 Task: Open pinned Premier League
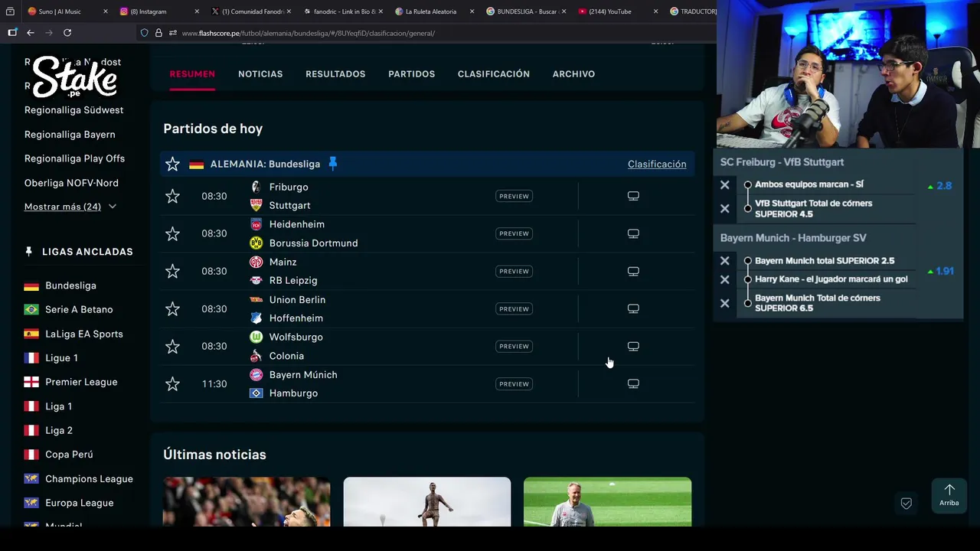(x=81, y=382)
